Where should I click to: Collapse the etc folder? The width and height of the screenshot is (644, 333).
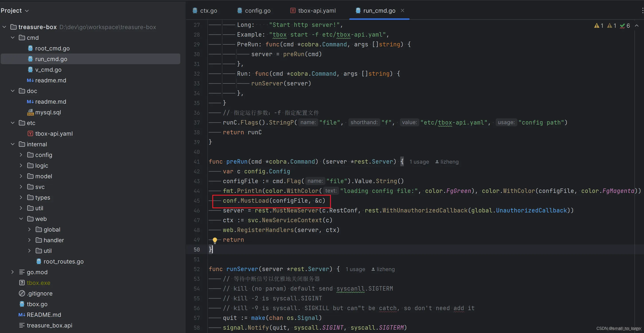pyautogui.click(x=13, y=123)
